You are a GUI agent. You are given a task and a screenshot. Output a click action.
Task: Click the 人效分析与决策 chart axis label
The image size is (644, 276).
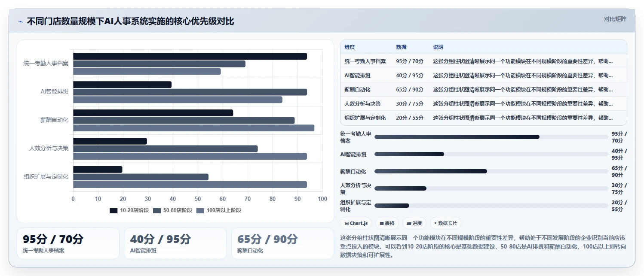[x=49, y=149]
